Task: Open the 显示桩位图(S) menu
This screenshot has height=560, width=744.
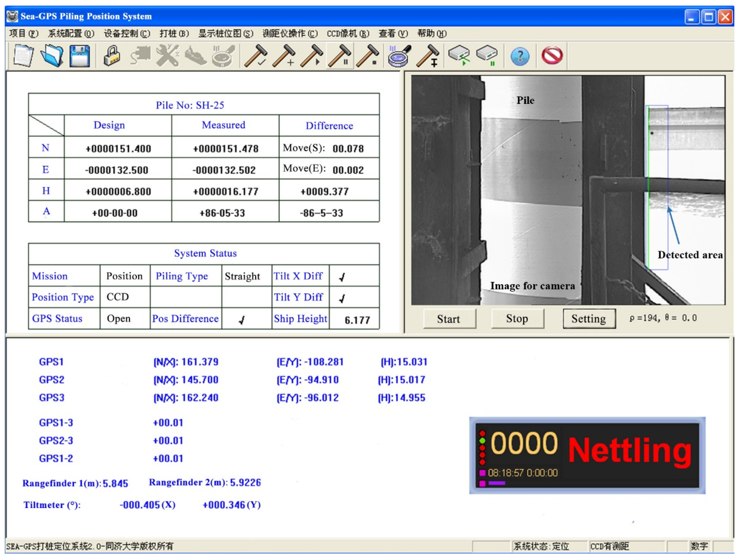Action: pos(226,34)
